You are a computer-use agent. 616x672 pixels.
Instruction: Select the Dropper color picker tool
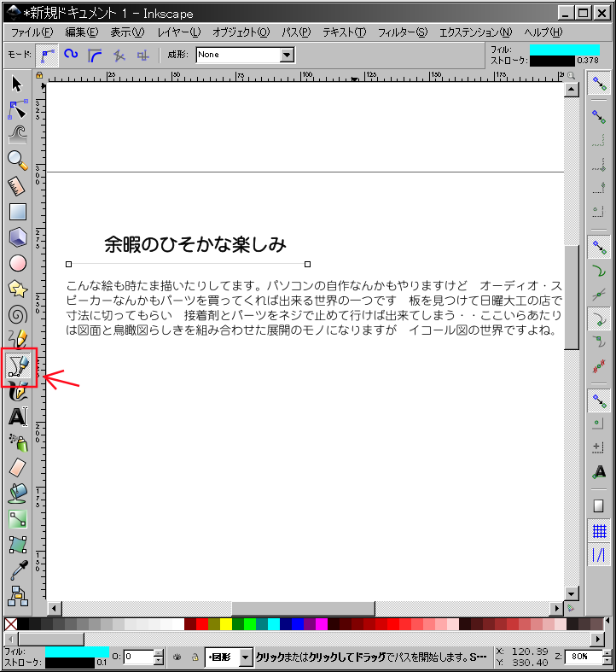18,570
